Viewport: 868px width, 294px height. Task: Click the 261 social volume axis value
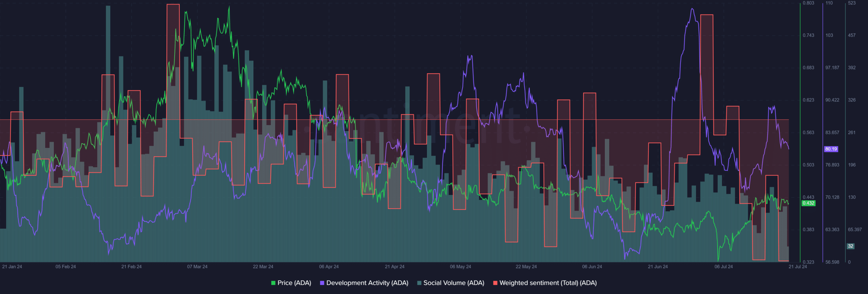tap(852, 133)
